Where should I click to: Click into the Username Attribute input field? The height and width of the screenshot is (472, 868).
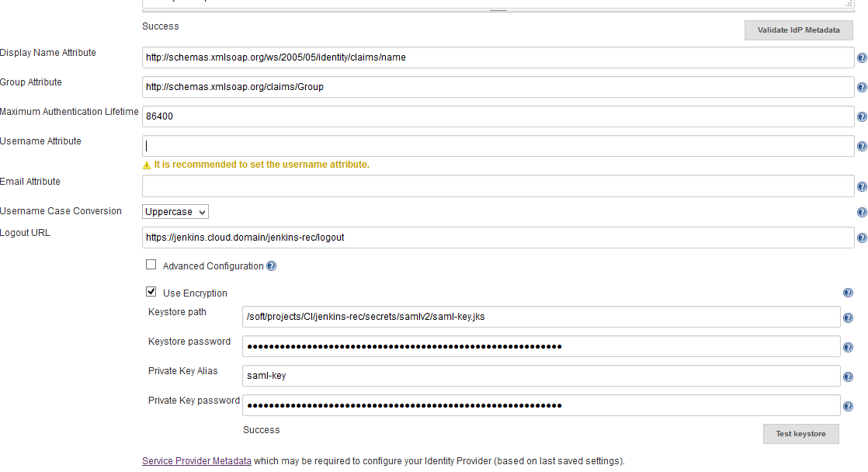(x=498, y=146)
